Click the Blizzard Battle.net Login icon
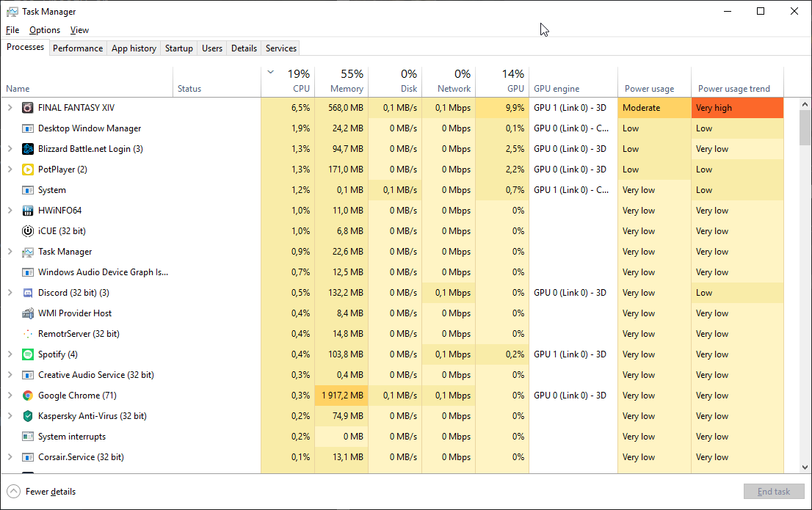This screenshot has width=812, height=510. click(28, 149)
